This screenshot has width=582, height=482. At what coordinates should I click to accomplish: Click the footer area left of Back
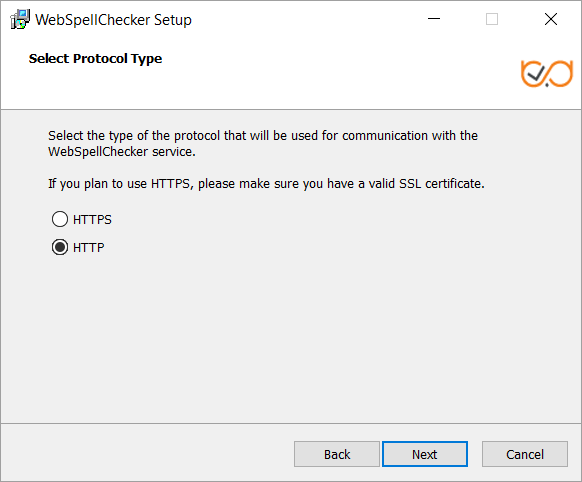pos(148,454)
